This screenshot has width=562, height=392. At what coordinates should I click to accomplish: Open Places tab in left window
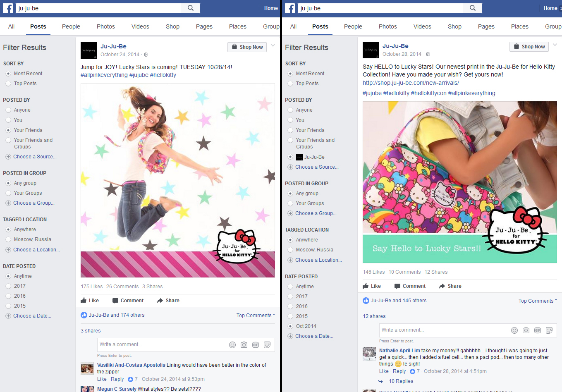pyautogui.click(x=238, y=26)
